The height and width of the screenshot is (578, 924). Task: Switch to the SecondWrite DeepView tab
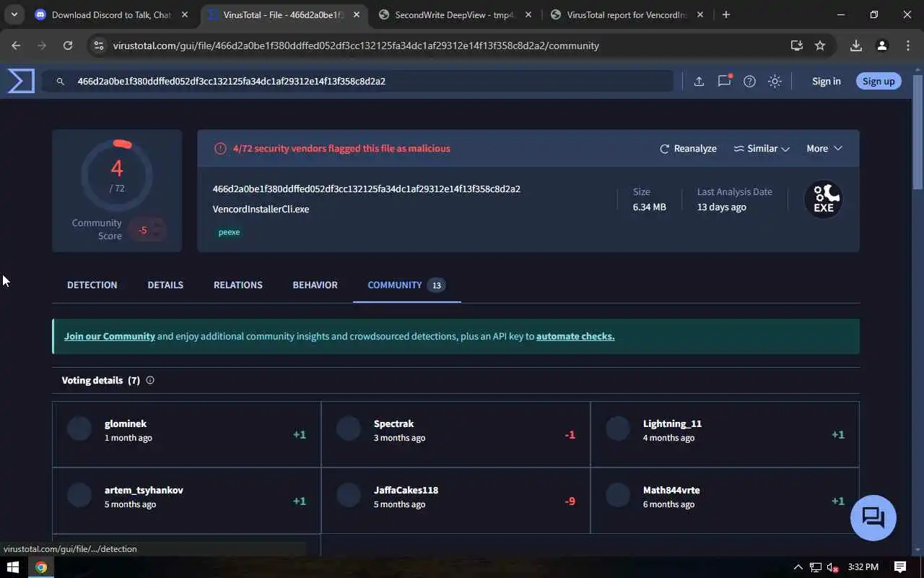(455, 14)
